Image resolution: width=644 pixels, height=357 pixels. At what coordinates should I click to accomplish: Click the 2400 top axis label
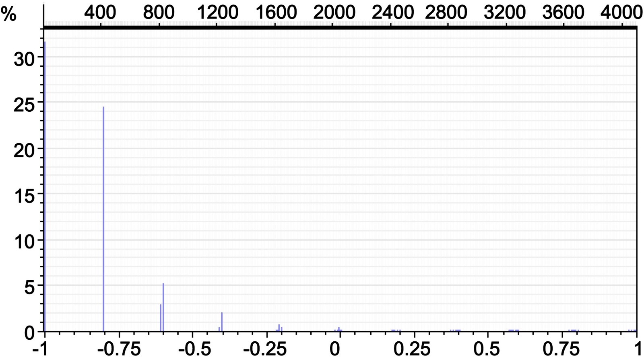392,13
